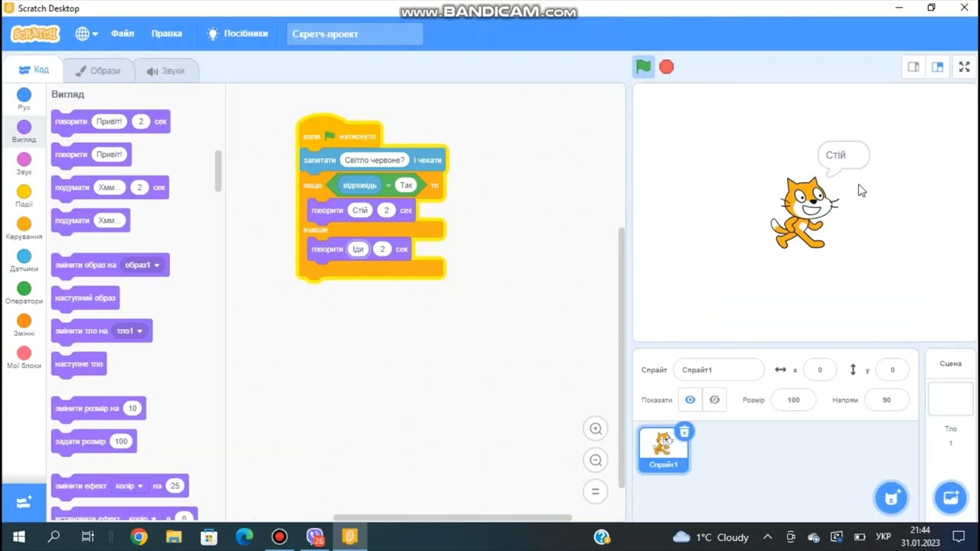Click the cat sprite on stage
The width and height of the screenshot is (980, 551).
coord(803,213)
